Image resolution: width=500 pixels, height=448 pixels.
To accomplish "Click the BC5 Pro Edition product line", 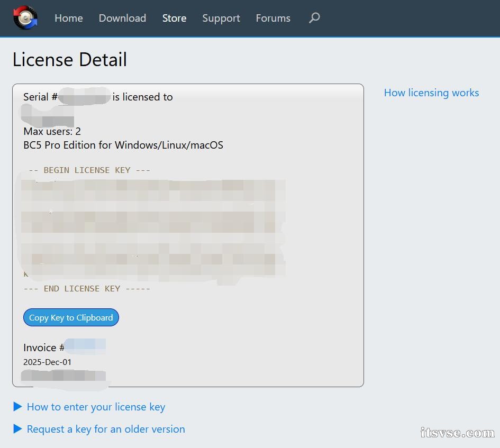I will 123,145.
